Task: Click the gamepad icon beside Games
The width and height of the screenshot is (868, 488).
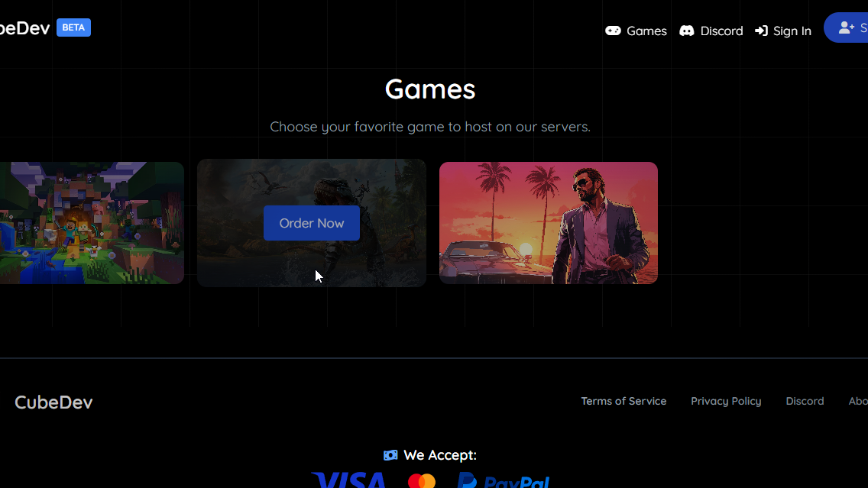Action: tap(613, 31)
